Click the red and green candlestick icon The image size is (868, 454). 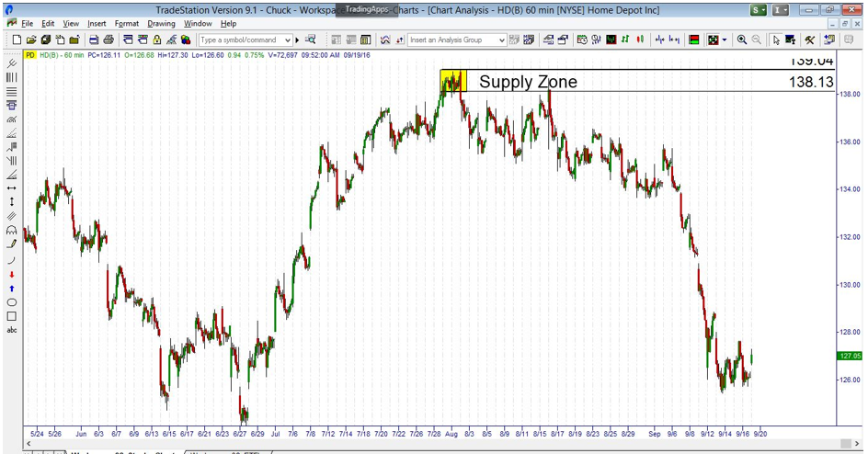641,40
